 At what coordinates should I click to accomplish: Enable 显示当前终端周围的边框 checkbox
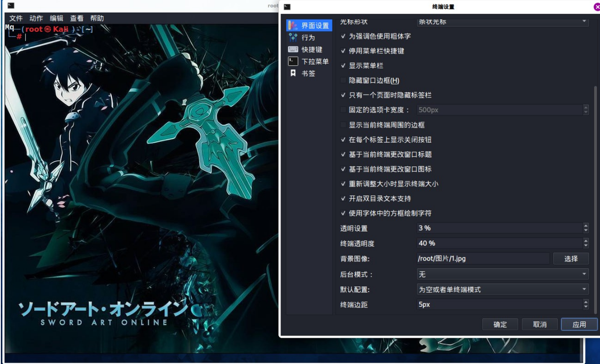coord(343,125)
